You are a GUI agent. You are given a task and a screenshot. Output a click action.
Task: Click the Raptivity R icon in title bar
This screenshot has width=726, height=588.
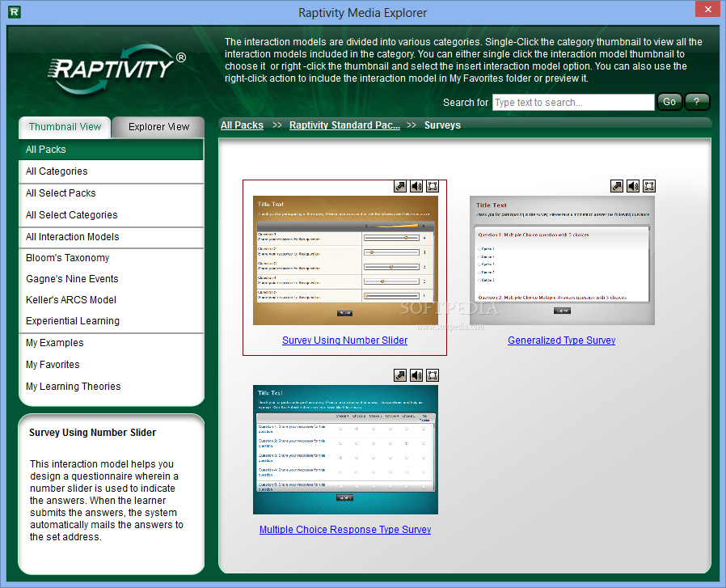15,12
